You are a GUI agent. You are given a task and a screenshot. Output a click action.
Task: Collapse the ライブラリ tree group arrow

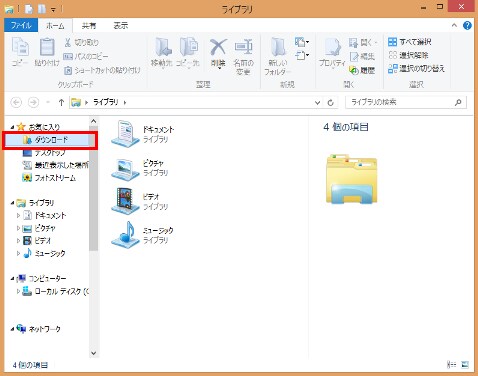[12, 203]
